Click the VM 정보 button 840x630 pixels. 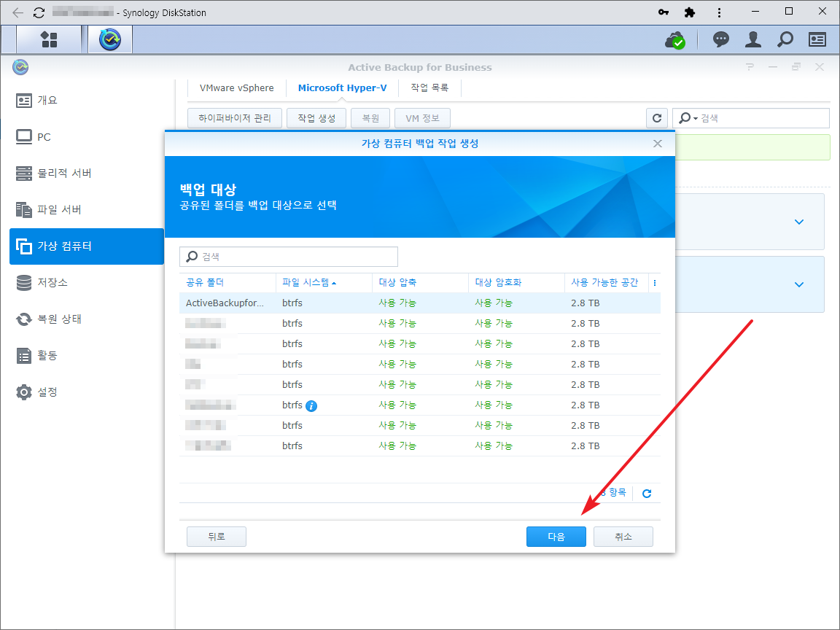422,118
